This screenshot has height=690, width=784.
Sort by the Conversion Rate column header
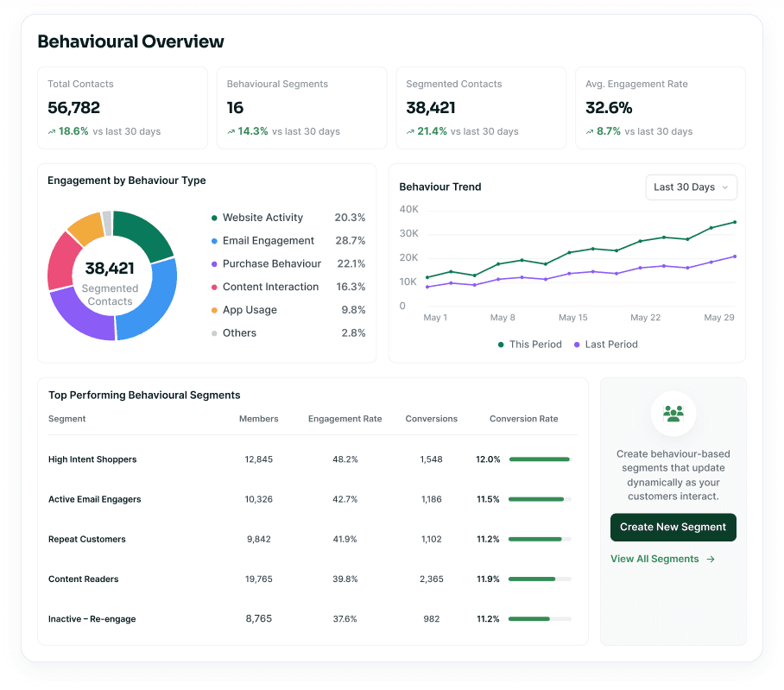pos(523,419)
